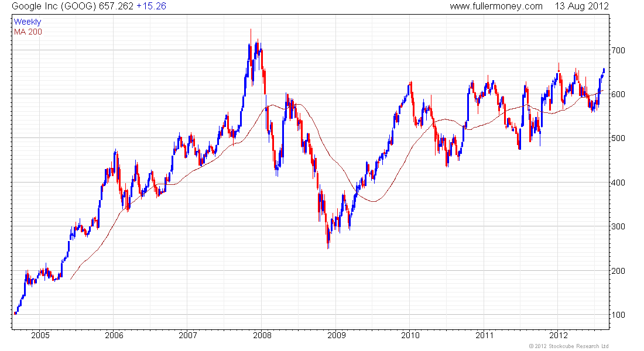
Task: Click the date '13 Aug 2012'
Action: (x=581, y=6)
